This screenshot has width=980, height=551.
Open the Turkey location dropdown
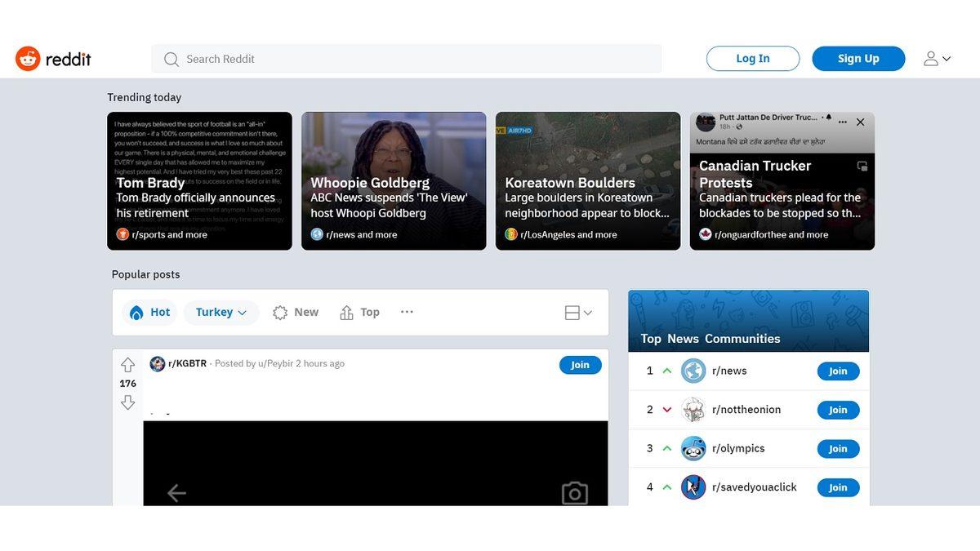[220, 312]
